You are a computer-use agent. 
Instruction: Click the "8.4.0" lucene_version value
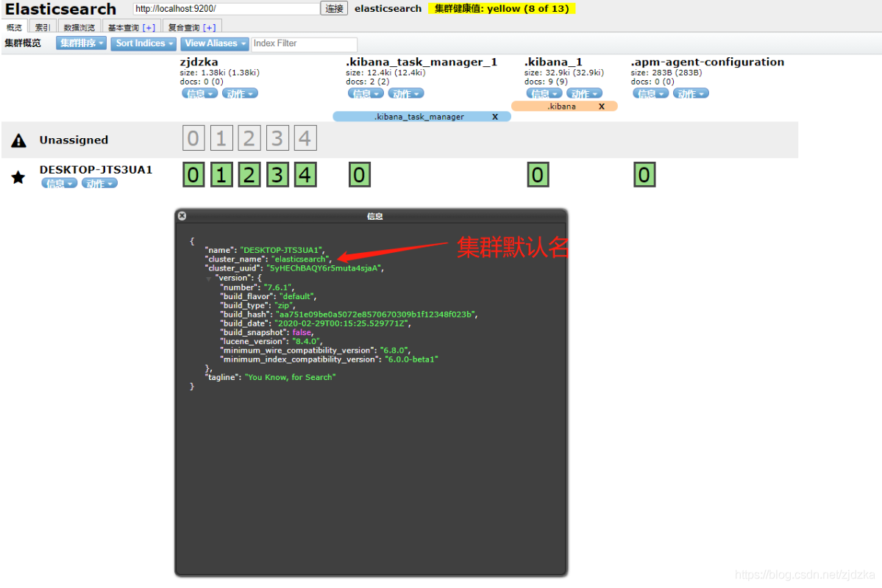tap(307, 341)
